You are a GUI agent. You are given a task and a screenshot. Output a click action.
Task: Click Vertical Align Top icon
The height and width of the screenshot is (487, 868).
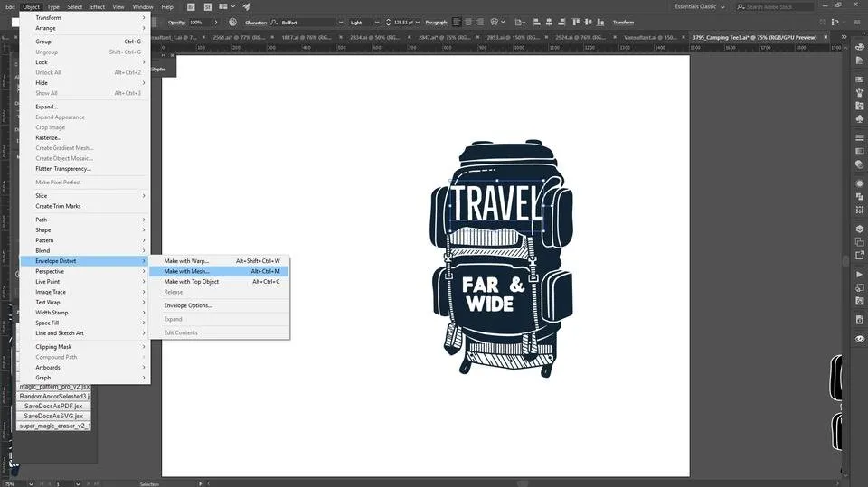(x=576, y=22)
